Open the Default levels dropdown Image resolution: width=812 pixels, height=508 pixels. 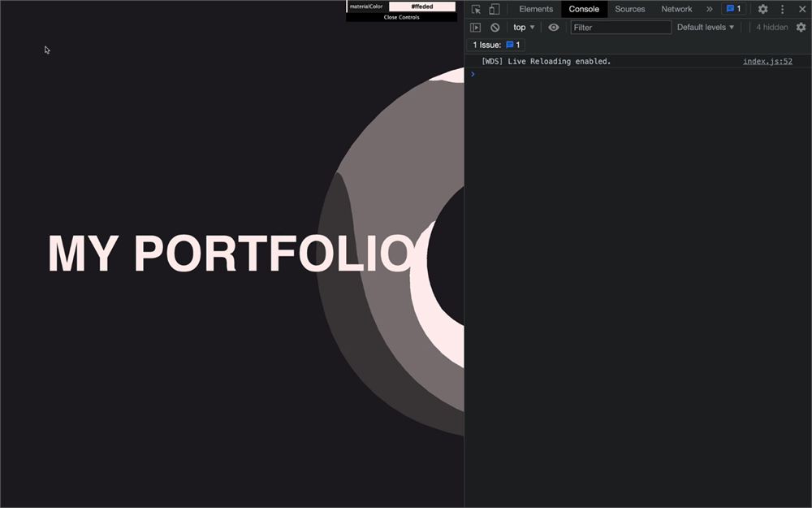click(706, 28)
